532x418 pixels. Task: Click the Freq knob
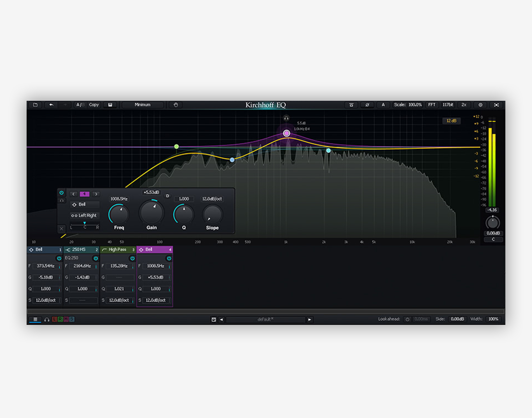tap(119, 214)
